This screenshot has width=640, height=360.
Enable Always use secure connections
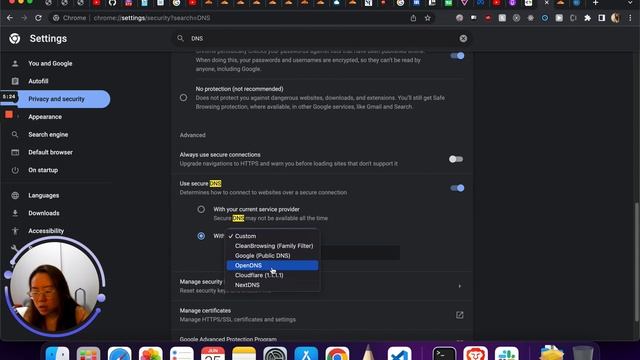point(456,159)
